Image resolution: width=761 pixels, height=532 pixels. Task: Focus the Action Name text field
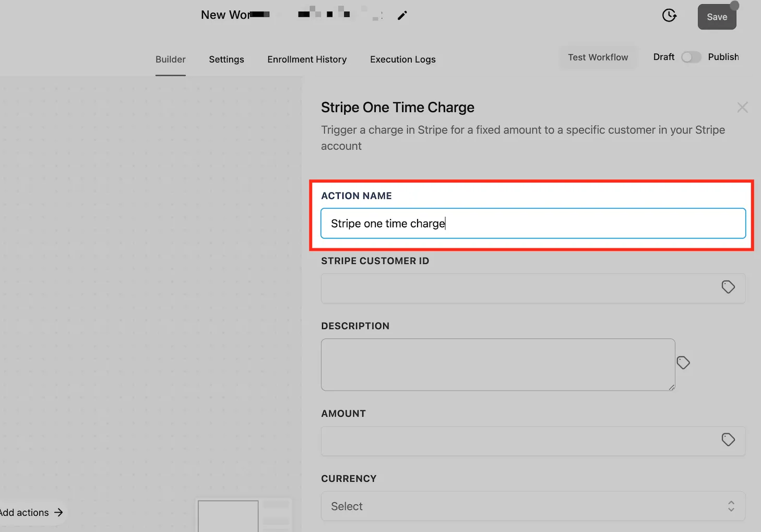(x=533, y=223)
